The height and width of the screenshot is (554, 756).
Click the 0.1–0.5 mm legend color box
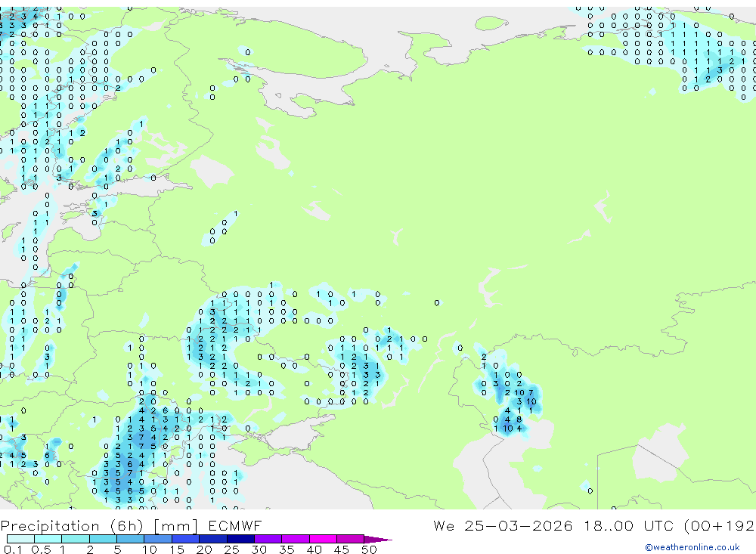(20, 539)
